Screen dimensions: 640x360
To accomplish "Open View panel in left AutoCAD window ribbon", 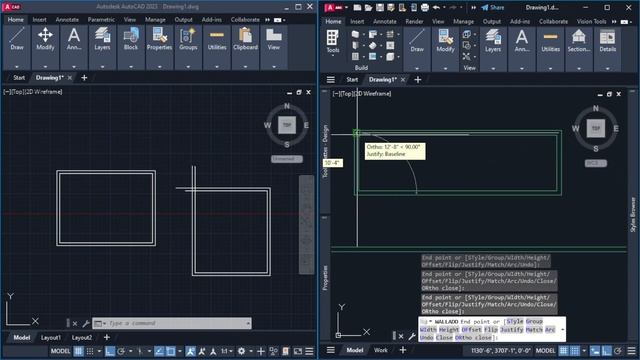I will coord(274,39).
